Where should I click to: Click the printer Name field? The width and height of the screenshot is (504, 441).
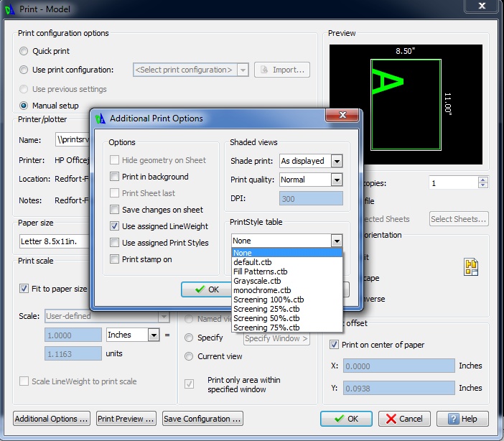coord(73,139)
